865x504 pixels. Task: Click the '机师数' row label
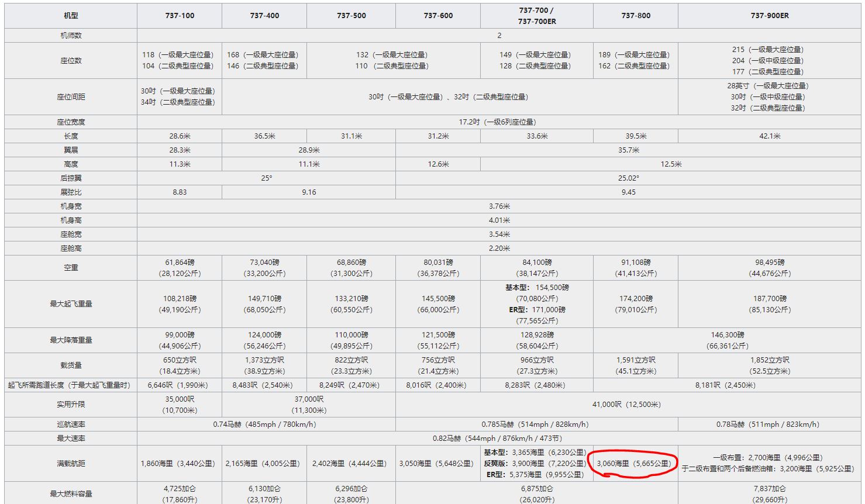click(71, 35)
